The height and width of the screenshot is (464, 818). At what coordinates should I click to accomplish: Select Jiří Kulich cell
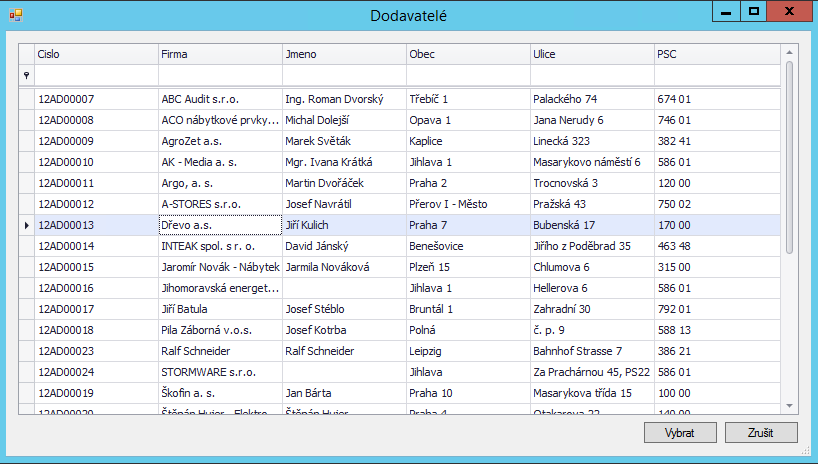(344, 225)
